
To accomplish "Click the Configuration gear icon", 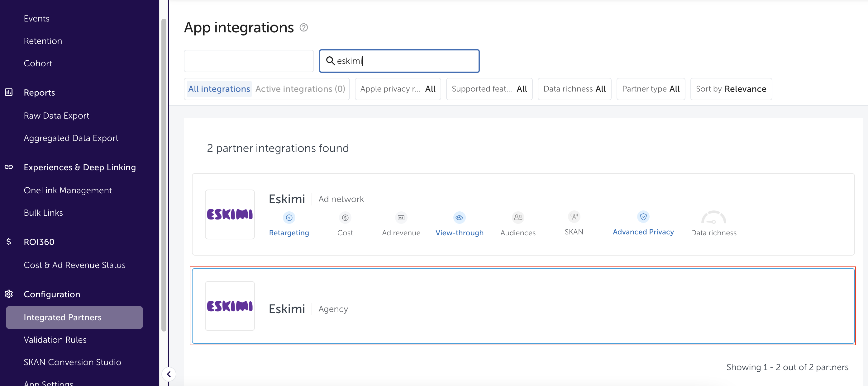I will [x=9, y=294].
